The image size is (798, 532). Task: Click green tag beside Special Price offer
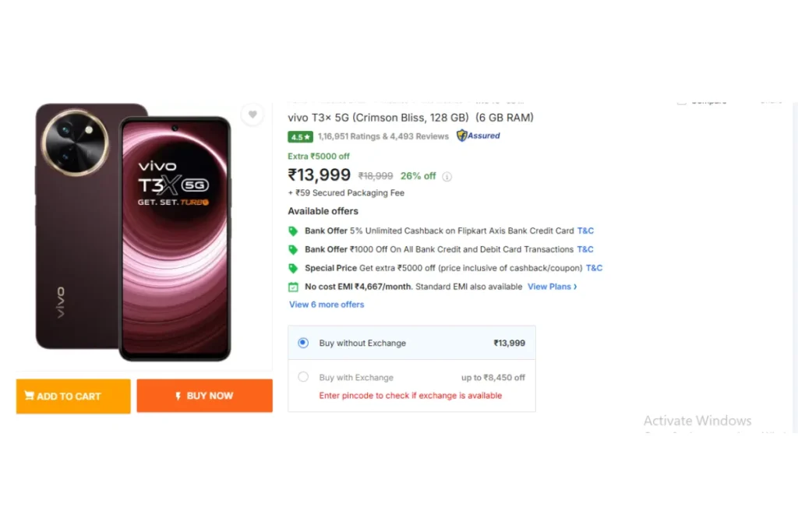click(293, 268)
